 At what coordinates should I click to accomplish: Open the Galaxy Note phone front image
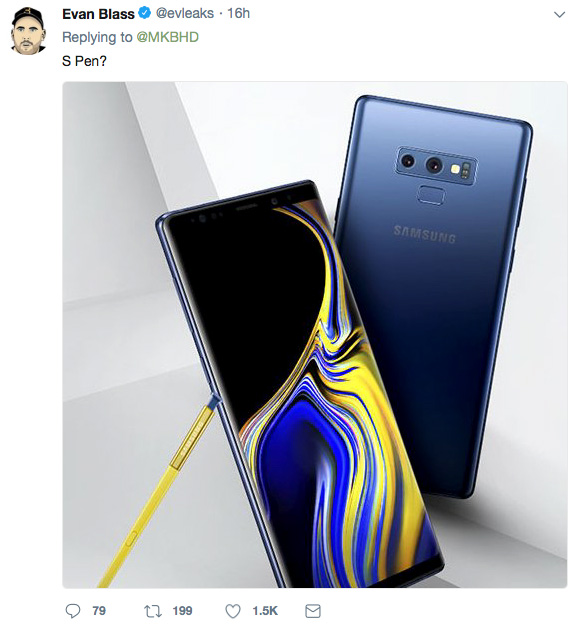[299, 384]
